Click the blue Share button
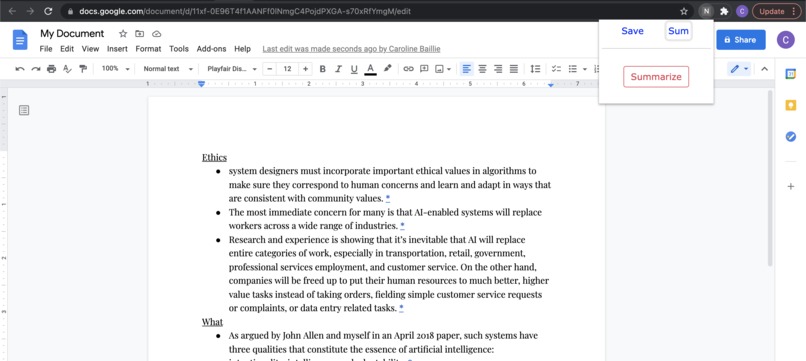The height and width of the screenshot is (361, 806). click(x=741, y=40)
